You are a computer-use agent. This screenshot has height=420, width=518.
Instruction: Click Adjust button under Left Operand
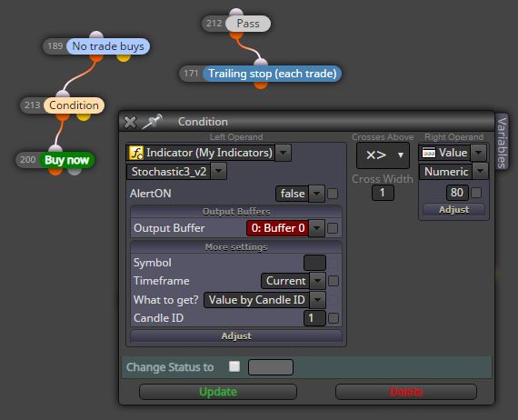coord(236,335)
